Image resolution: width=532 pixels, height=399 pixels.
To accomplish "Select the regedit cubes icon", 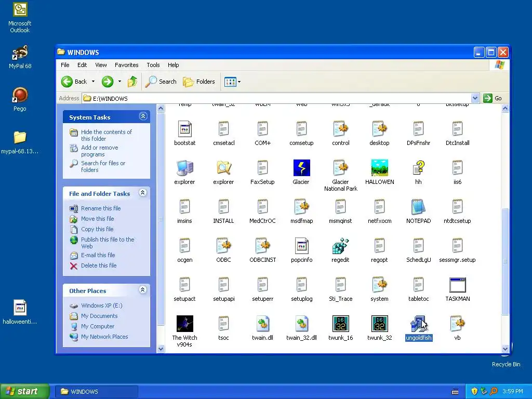I will (341, 246).
